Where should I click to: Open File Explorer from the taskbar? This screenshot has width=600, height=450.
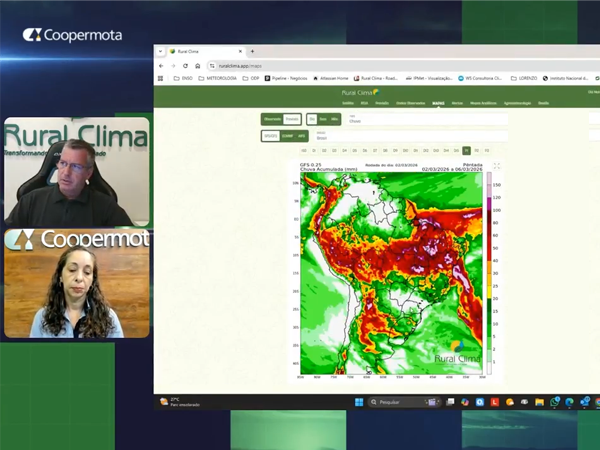pyautogui.click(x=540, y=402)
